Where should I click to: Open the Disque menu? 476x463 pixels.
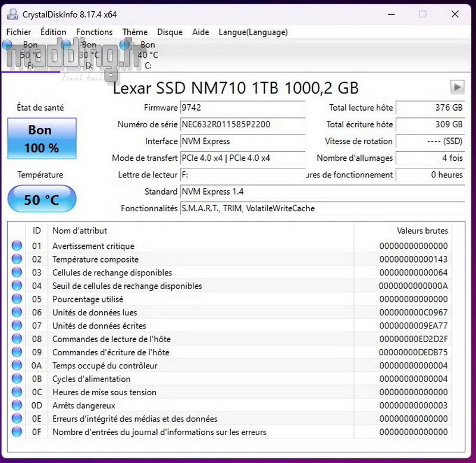170,32
